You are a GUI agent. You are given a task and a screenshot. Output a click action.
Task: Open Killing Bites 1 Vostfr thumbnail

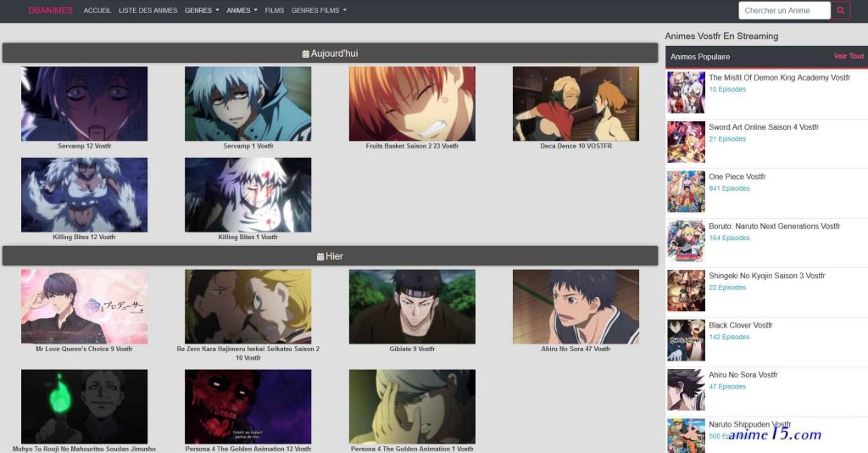pyautogui.click(x=248, y=195)
